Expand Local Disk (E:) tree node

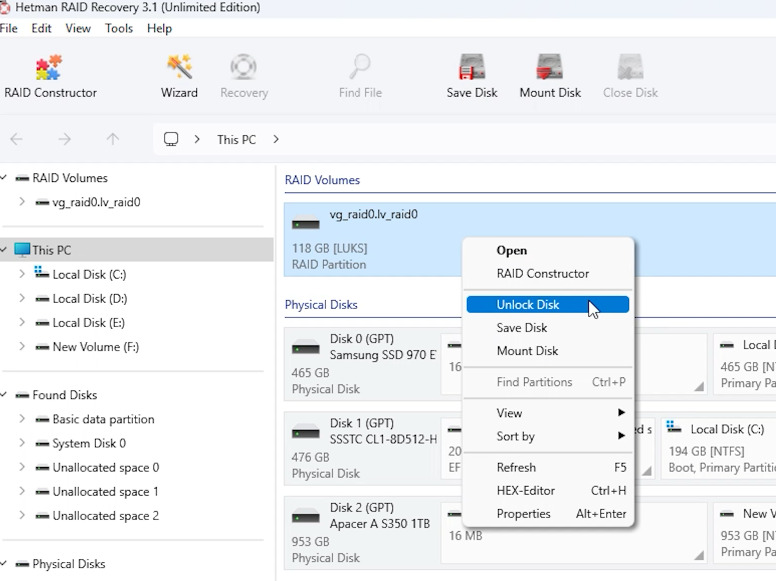click(22, 322)
